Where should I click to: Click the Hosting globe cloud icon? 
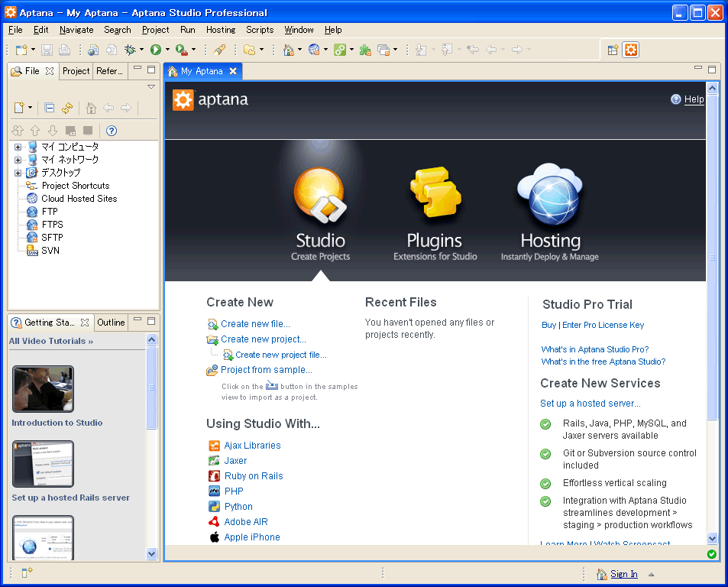550,194
